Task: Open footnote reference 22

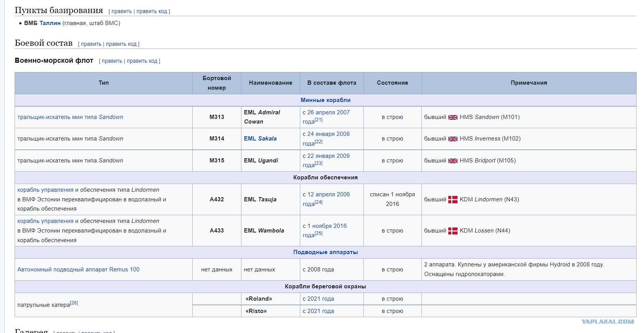Action: (x=319, y=142)
